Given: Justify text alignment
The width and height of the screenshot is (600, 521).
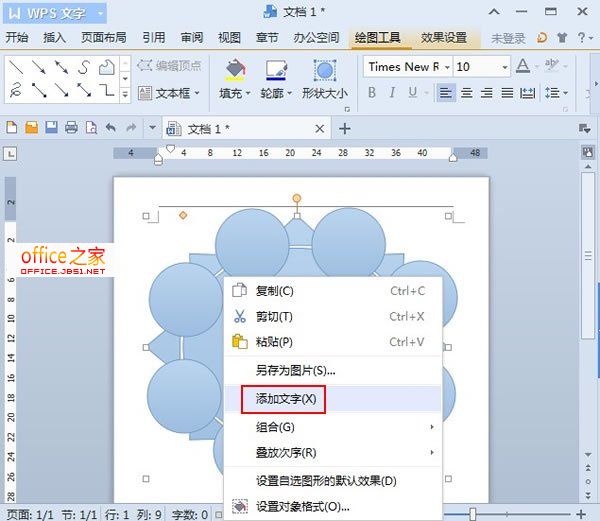Looking at the screenshot, I should [507, 93].
